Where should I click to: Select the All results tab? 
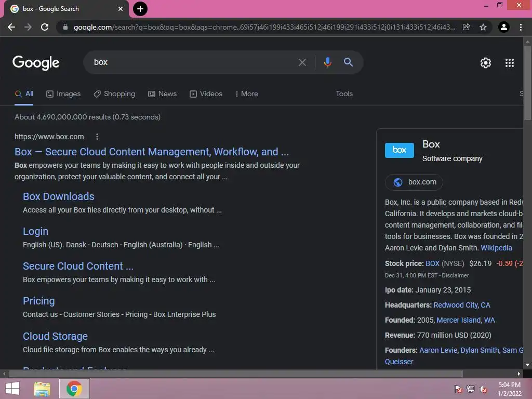coord(24,94)
